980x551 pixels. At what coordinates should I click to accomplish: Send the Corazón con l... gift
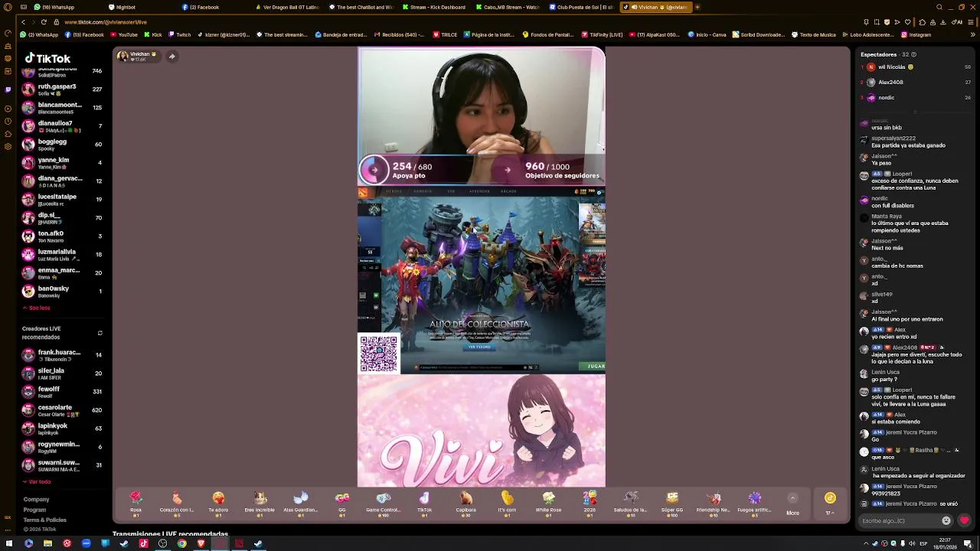[177, 504]
